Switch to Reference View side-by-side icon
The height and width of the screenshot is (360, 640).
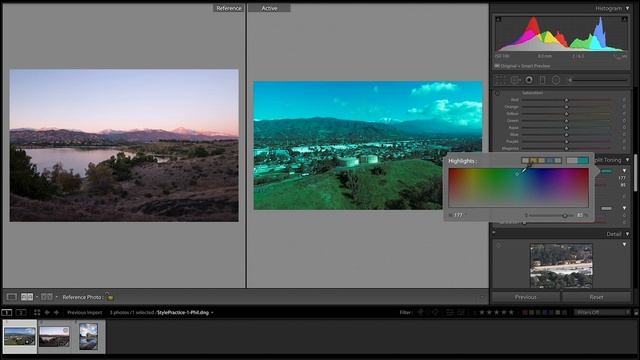[27, 297]
